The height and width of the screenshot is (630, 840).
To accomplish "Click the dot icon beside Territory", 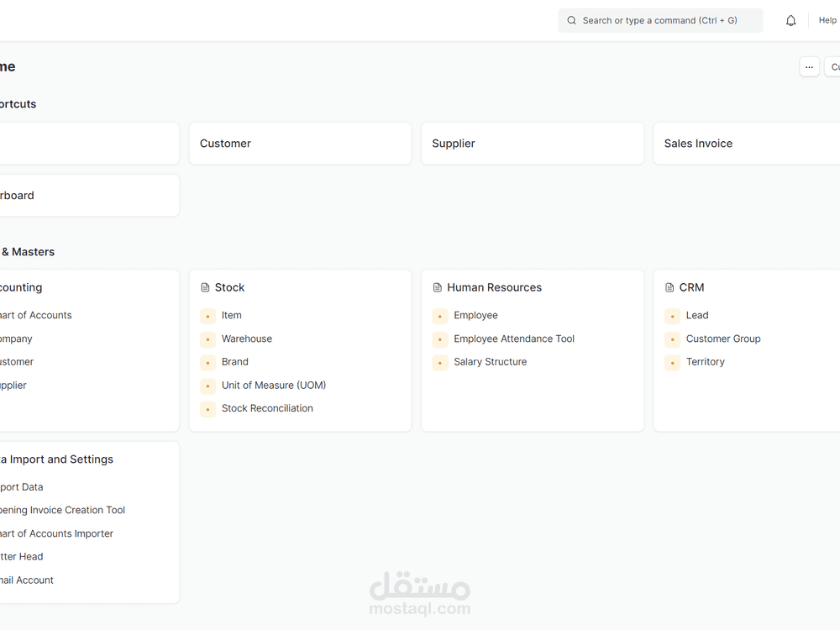I will click(x=672, y=363).
